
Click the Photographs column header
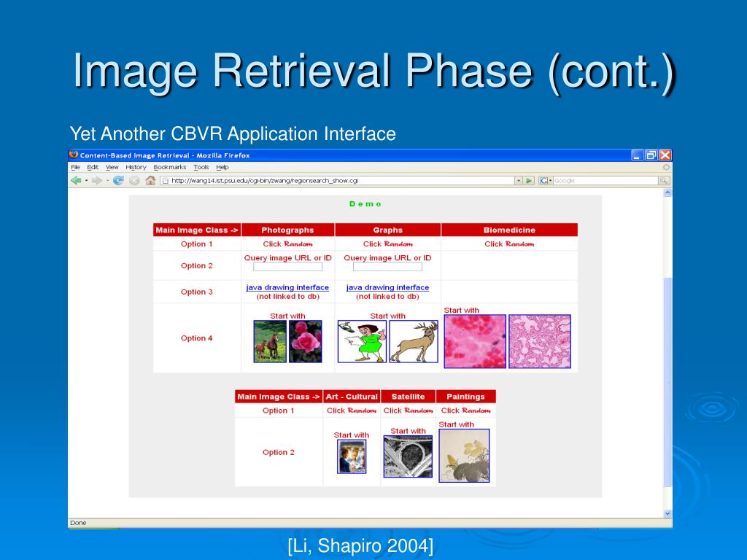[x=287, y=230]
